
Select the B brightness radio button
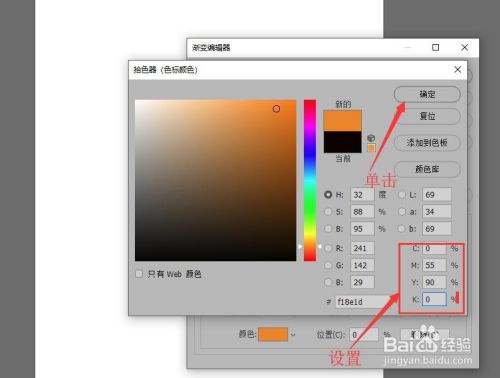pos(328,229)
